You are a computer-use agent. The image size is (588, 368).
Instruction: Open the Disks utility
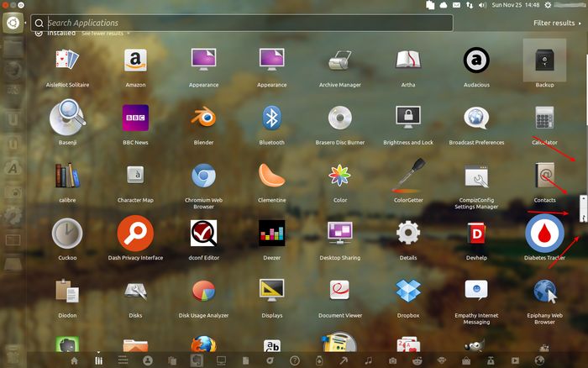[135, 291]
